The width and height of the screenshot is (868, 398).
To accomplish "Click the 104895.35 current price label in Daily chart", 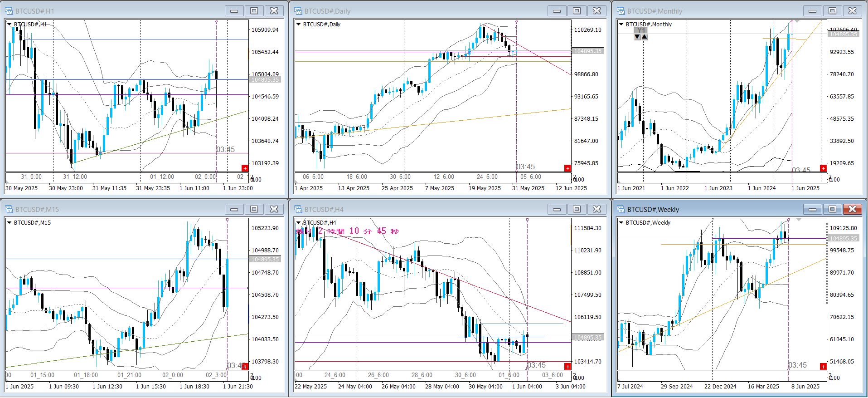I will (x=588, y=51).
